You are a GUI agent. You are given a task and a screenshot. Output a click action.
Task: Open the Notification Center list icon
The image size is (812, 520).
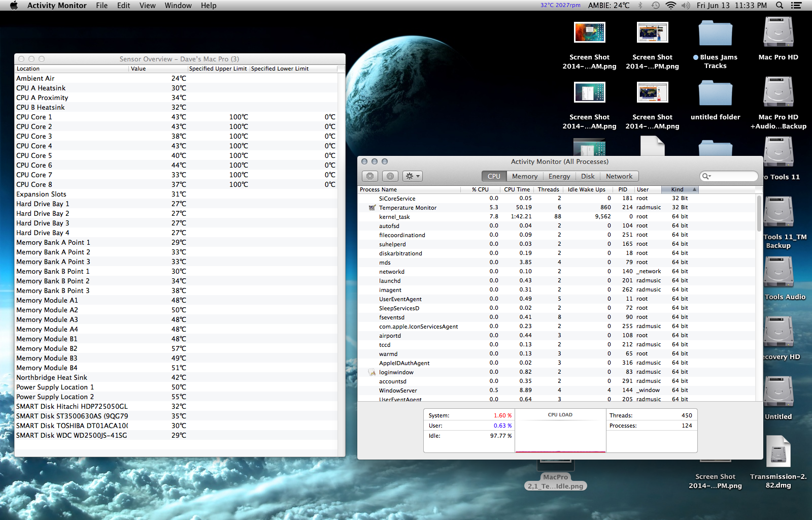tap(796, 6)
